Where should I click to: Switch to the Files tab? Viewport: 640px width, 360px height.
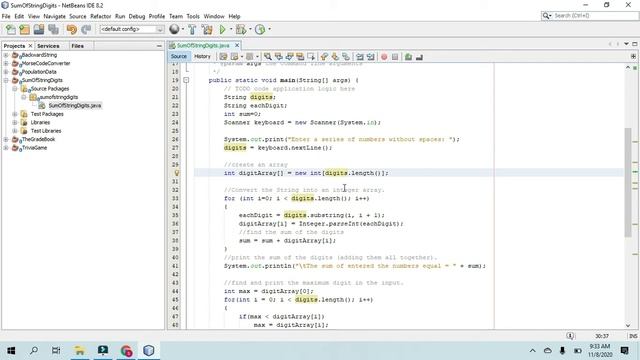click(78, 46)
